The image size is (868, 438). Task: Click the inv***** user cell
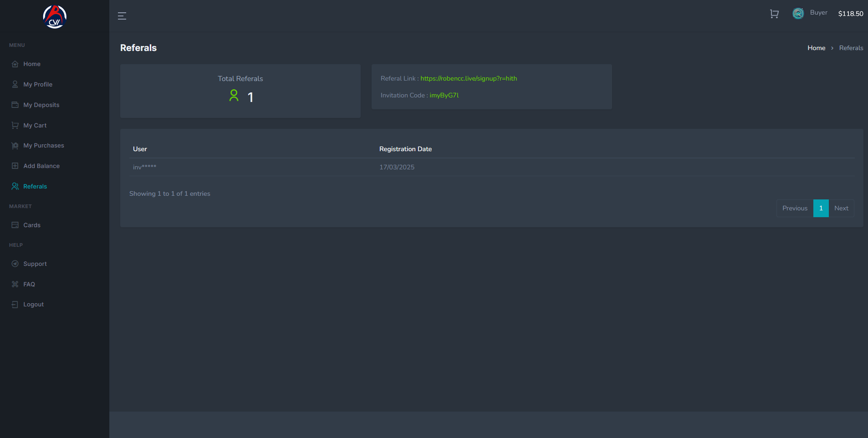(144, 168)
